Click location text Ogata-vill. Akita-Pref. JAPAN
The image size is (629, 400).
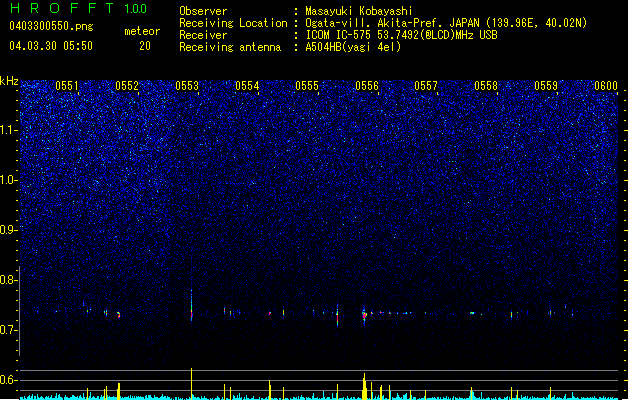392,23
